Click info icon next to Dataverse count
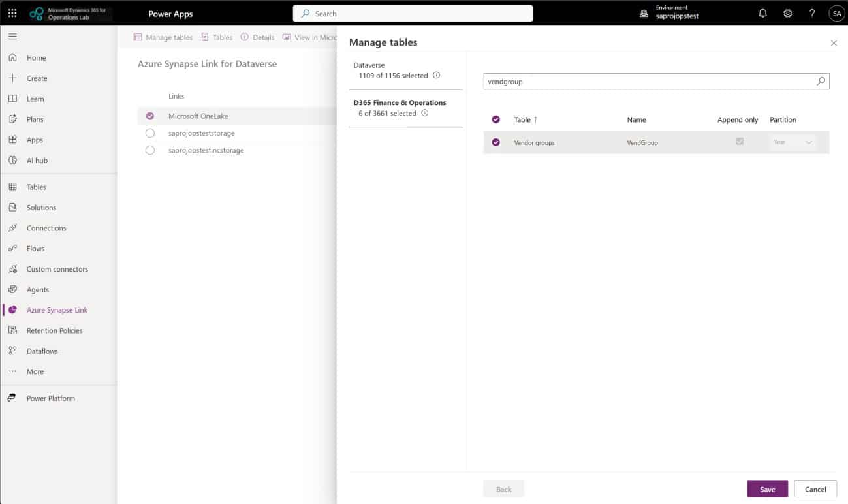848x504 pixels. click(x=437, y=76)
